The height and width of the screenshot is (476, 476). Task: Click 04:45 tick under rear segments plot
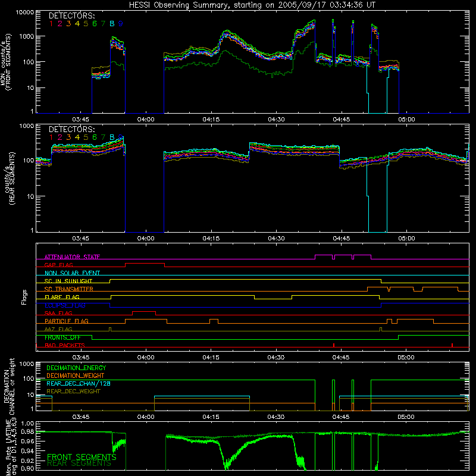[341, 239]
